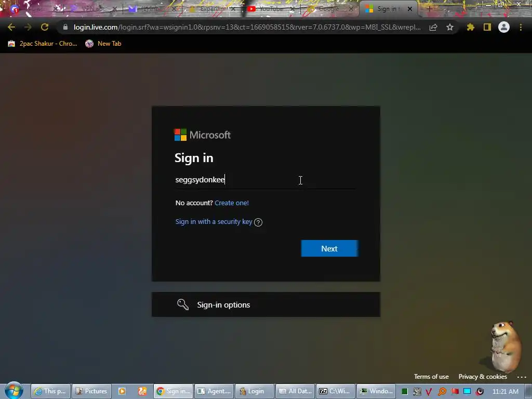This screenshot has height=399, width=532.
Task: Open the Login taskbar window
Action: [x=255, y=391]
